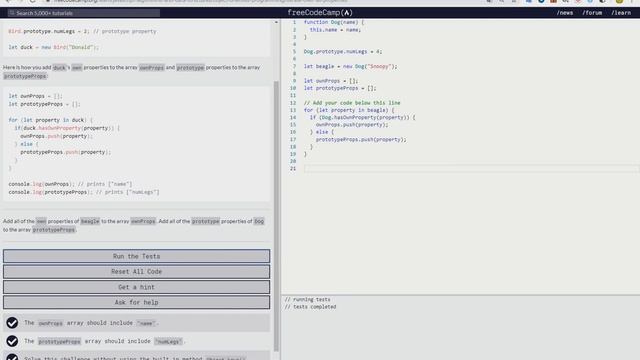The image size is (640, 360).
Task: Open the /learn link
Action: 621,13
